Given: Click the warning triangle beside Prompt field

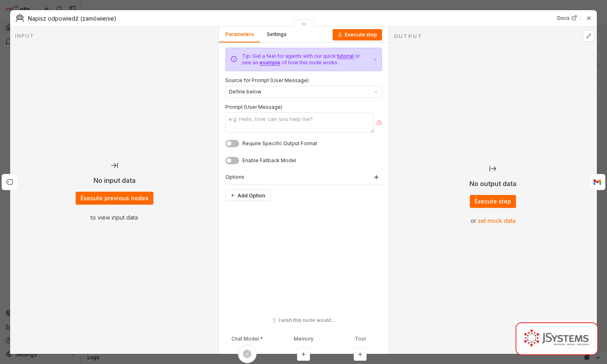Looking at the screenshot, I should [379, 122].
